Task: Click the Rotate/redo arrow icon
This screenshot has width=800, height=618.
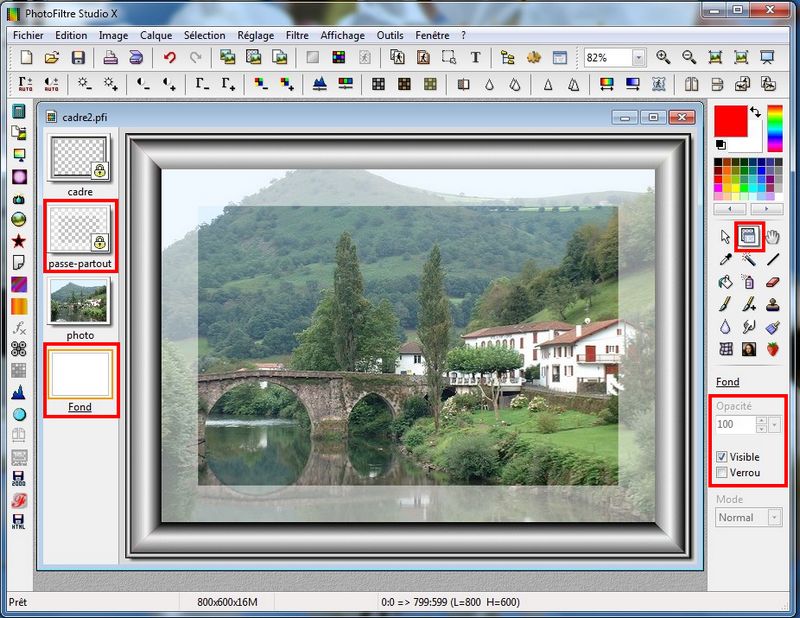Action: tap(195, 57)
